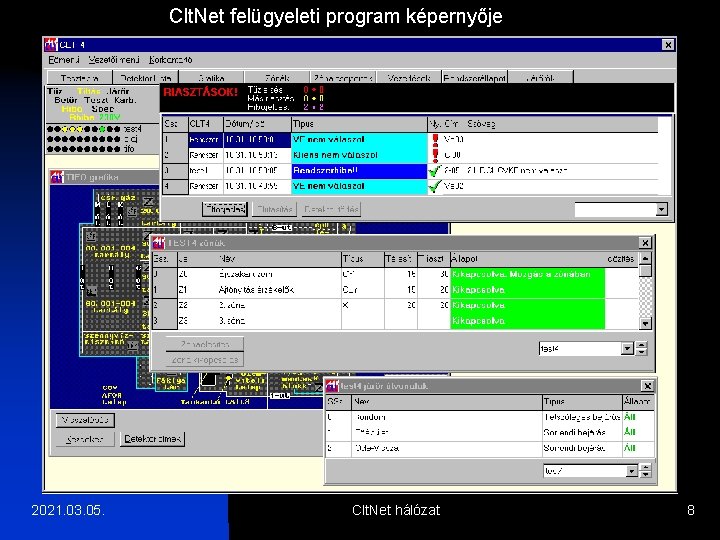
Task: Click the scrollbar thumb in the zónák list
Action: 645,270
